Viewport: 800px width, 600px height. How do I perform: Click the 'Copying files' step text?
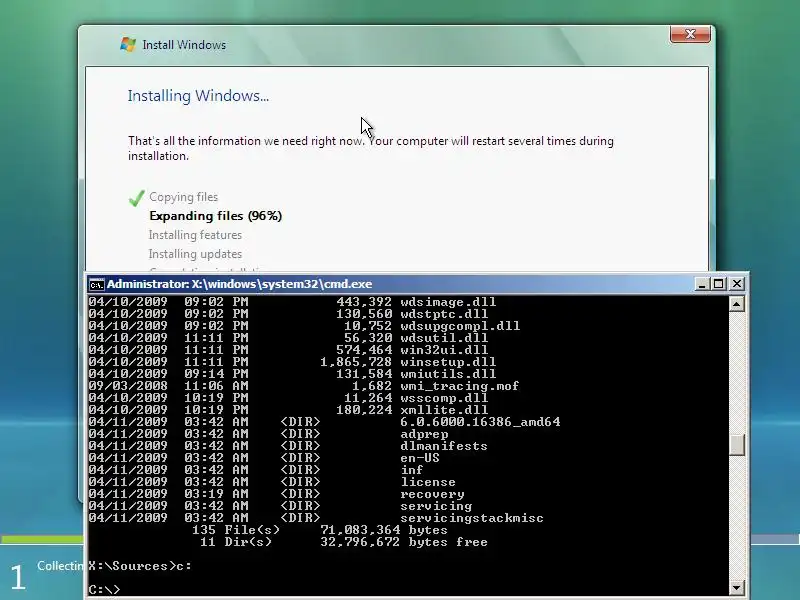184,197
